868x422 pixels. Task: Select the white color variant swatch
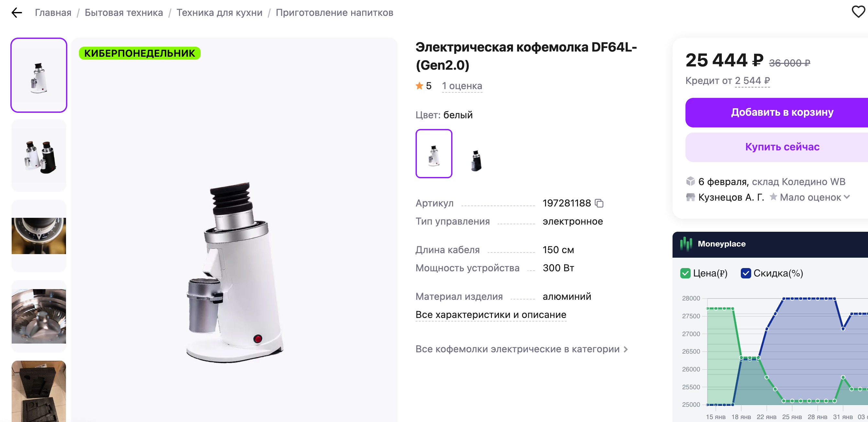coord(434,154)
